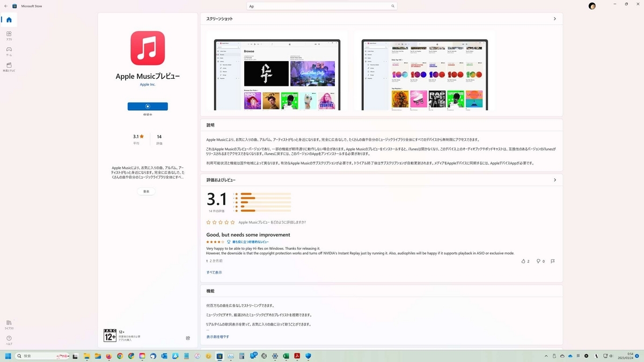Click the スクリーンショット section header

click(219, 19)
